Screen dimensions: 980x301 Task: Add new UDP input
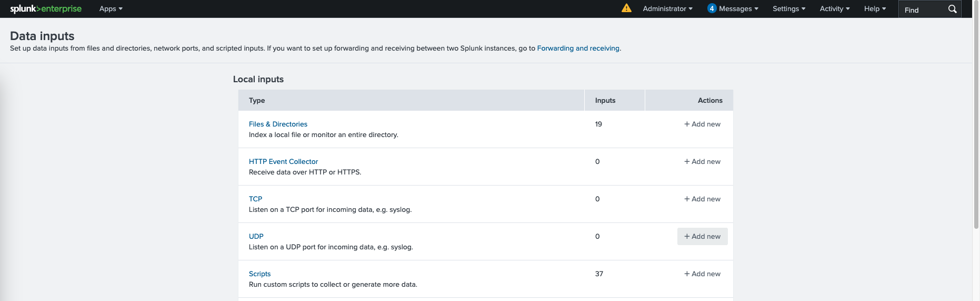point(702,237)
